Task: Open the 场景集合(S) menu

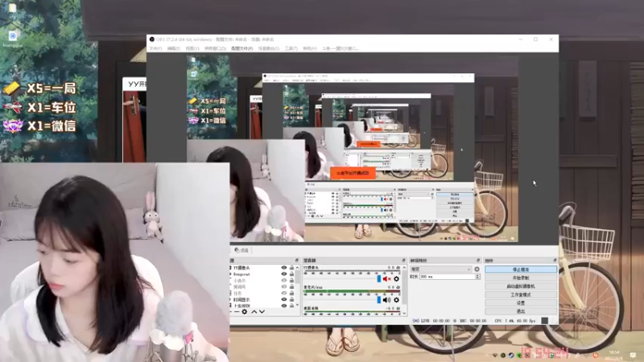Action: (269, 48)
